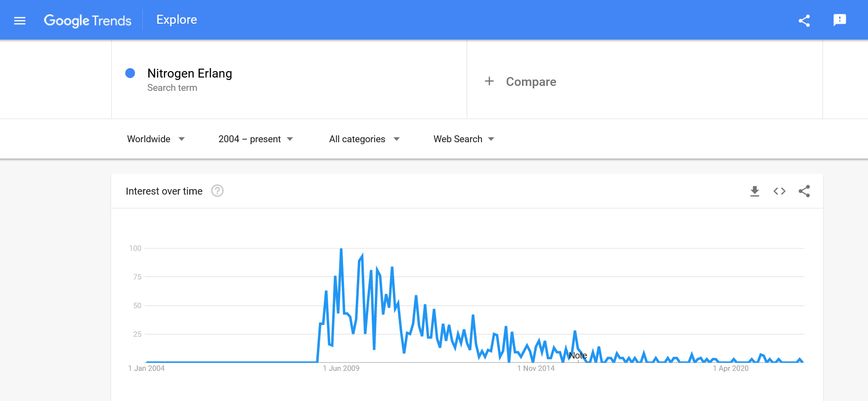Share the Interest over time chart
This screenshot has width=868, height=401.
tap(804, 191)
